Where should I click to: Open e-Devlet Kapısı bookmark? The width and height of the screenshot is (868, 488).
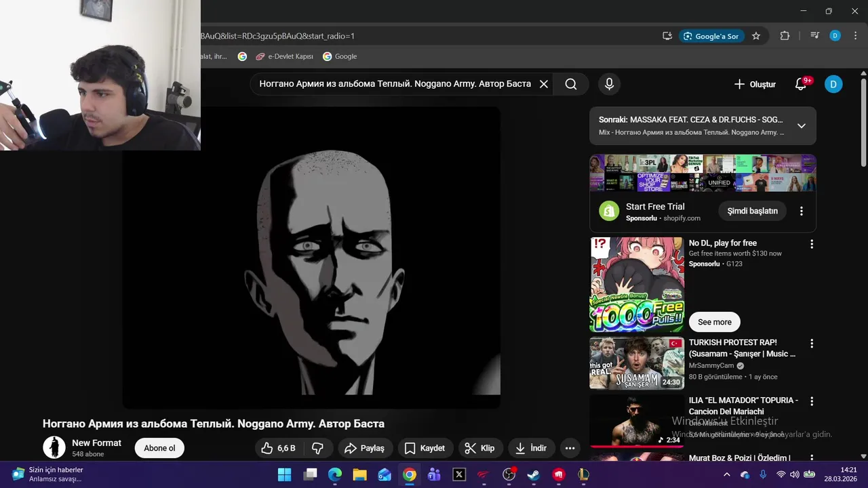point(284,56)
